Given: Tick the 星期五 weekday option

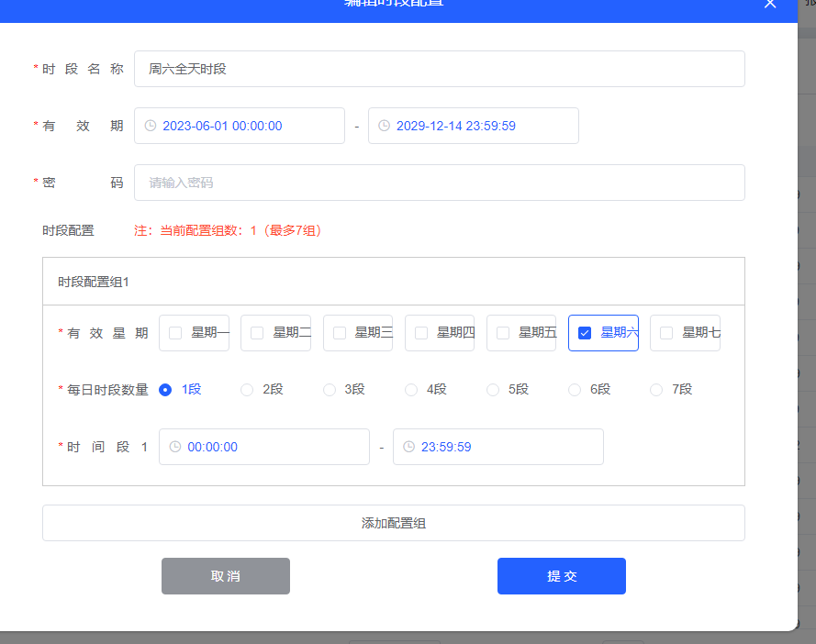Looking at the screenshot, I should click(x=503, y=333).
